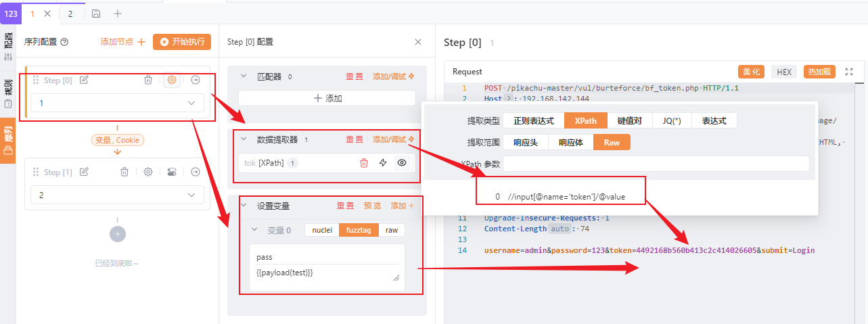868x324 pixels.
Task: Select 键值对 extraction type
Action: point(630,120)
